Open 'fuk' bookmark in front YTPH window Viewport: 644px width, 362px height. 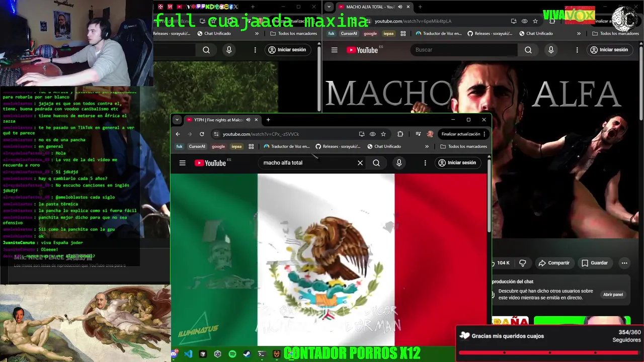(x=179, y=147)
